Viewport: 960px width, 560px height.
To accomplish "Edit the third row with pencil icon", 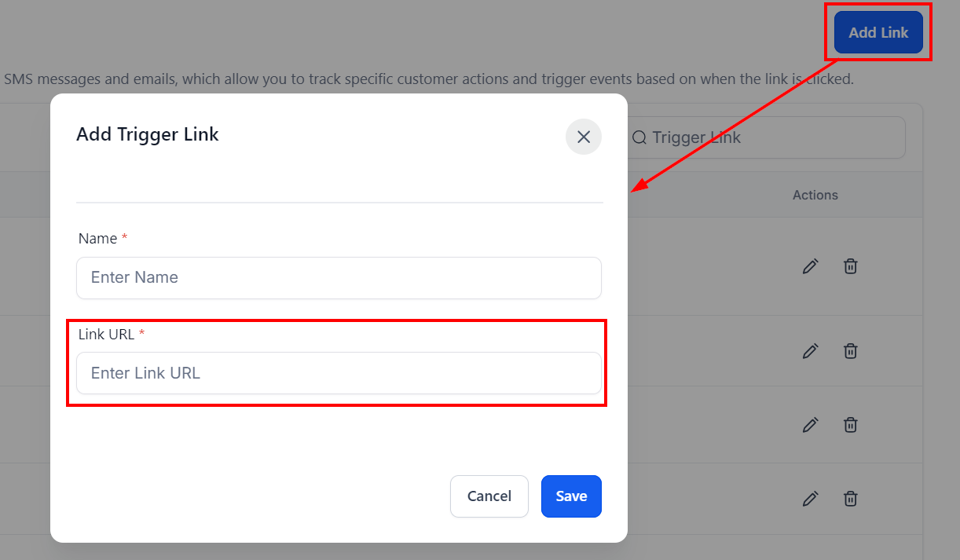I will (810, 424).
